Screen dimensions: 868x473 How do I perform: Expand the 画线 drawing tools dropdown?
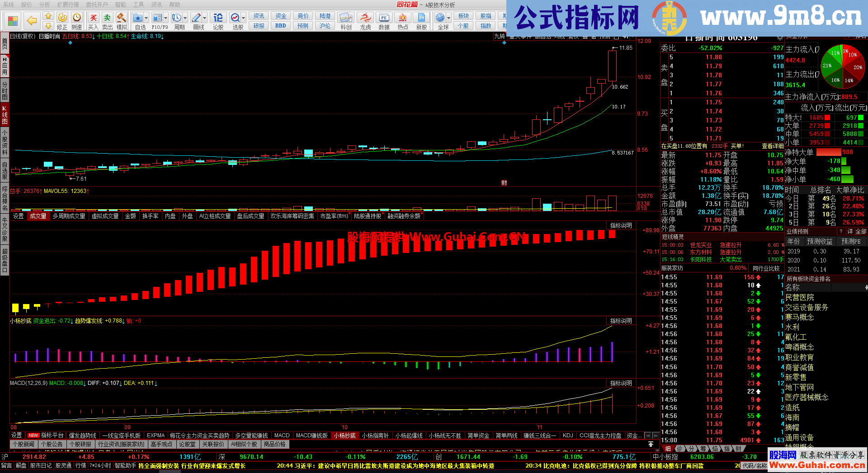(205, 18)
